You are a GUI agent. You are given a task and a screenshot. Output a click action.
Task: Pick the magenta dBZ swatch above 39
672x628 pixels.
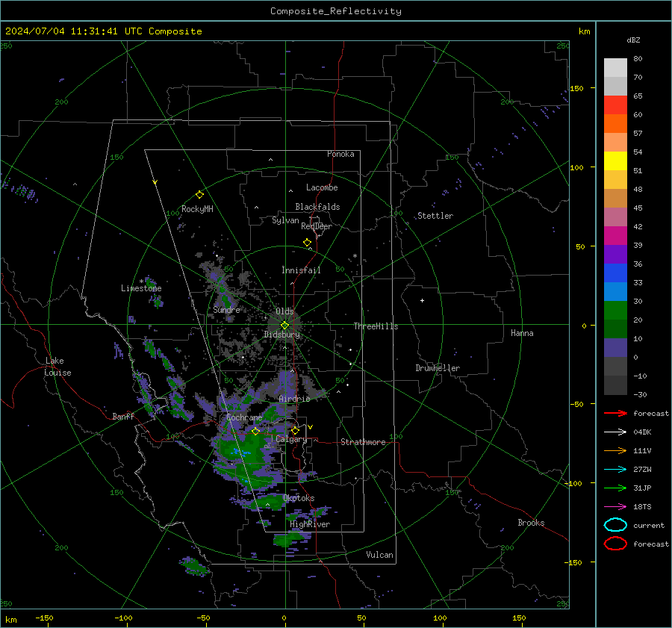pyautogui.click(x=615, y=235)
